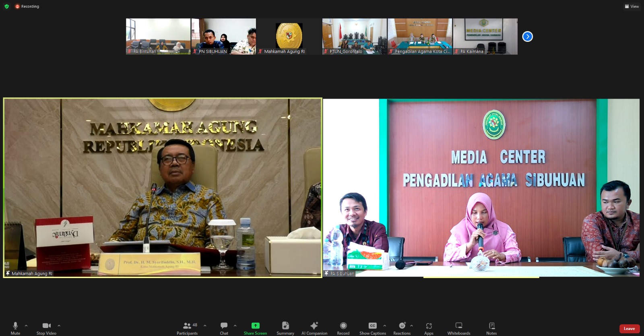Open Whiteboards
The image size is (644, 336).
coord(459,328)
